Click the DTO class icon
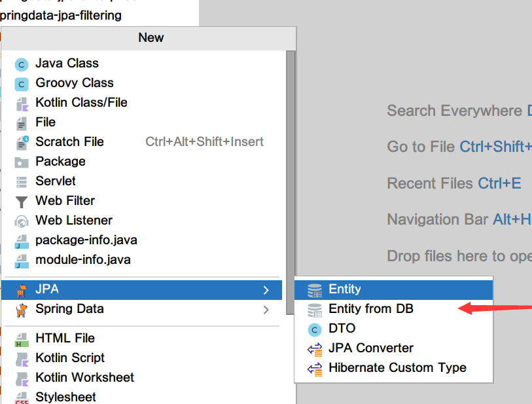 (x=315, y=328)
